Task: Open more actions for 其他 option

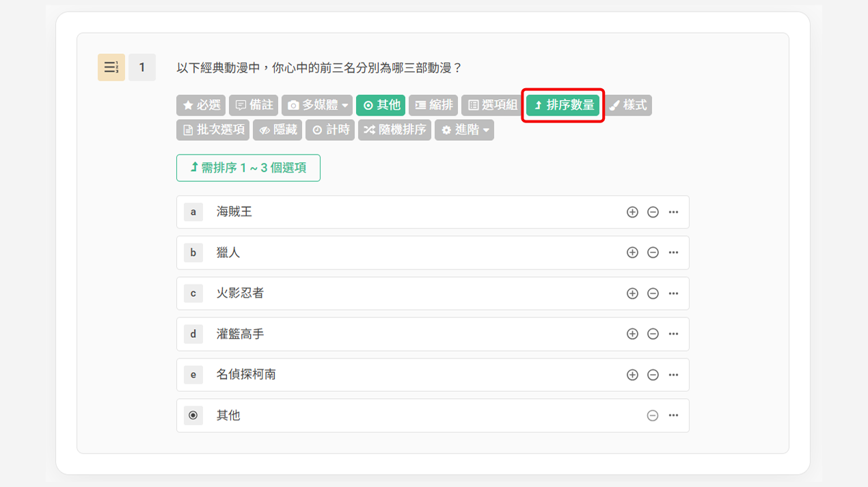Action: [x=673, y=416]
